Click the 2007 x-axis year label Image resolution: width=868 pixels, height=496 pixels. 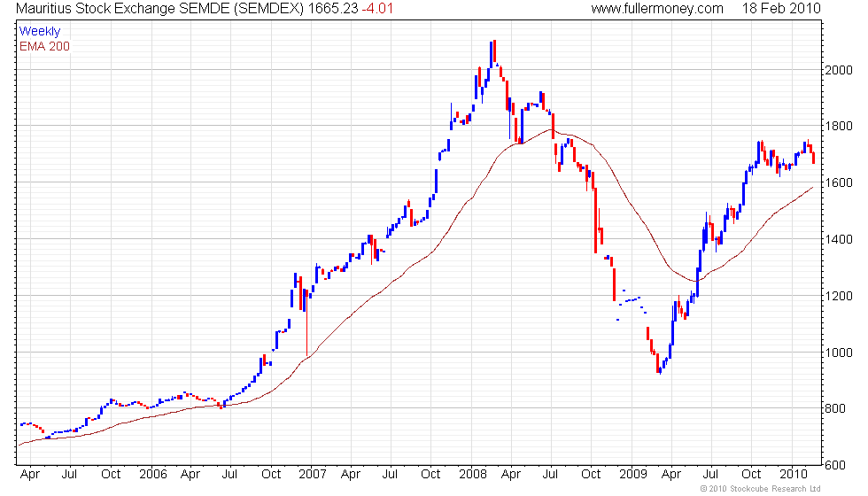coord(312,475)
